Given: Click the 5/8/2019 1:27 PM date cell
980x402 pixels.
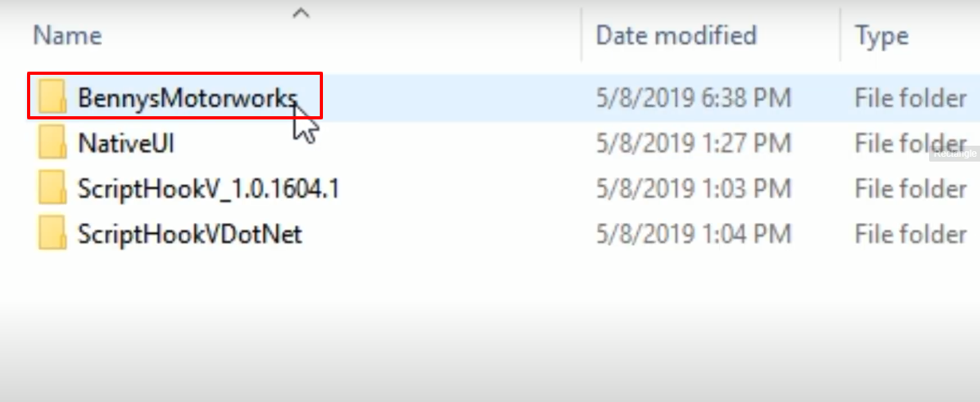Looking at the screenshot, I should pyautogui.click(x=694, y=143).
